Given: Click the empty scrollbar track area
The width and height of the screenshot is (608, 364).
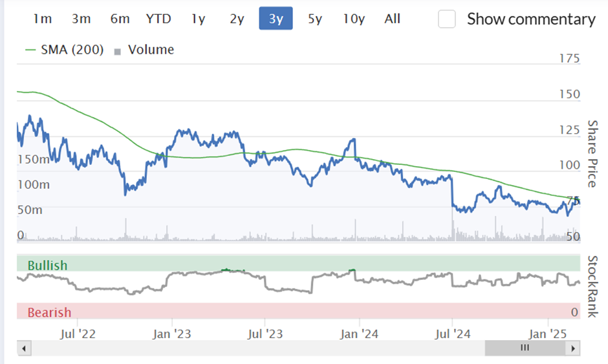Looking at the screenshot, I should [x=258, y=348].
